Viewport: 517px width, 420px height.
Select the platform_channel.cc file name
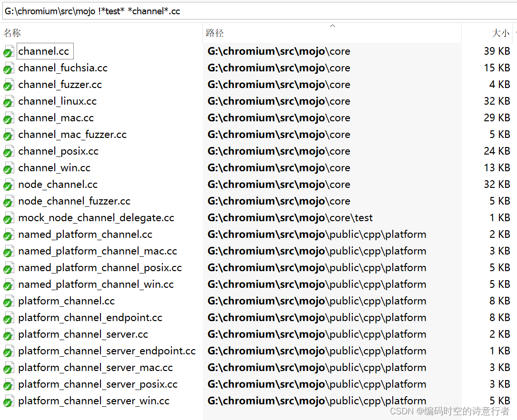[x=67, y=301]
